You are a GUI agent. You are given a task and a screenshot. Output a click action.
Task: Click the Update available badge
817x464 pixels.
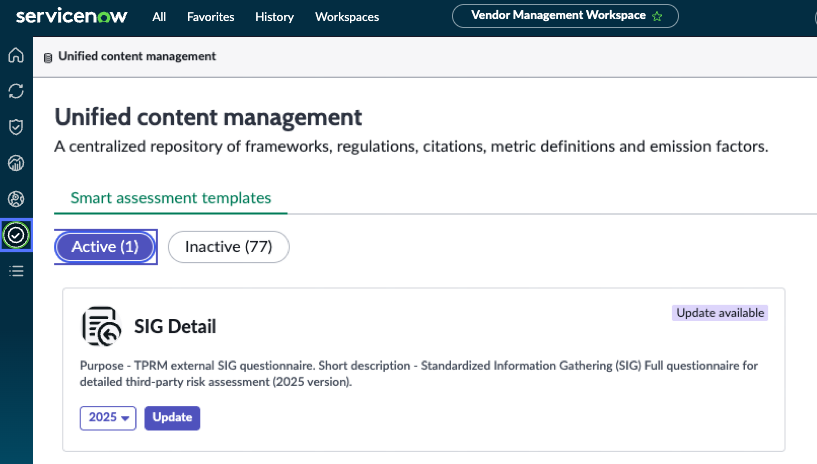720,313
